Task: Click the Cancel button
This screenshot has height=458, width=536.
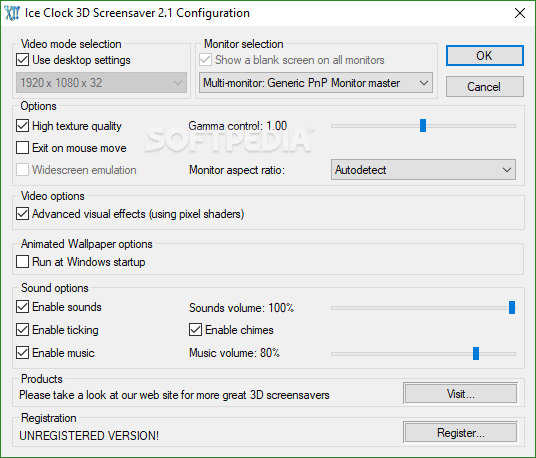Action: (x=484, y=86)
